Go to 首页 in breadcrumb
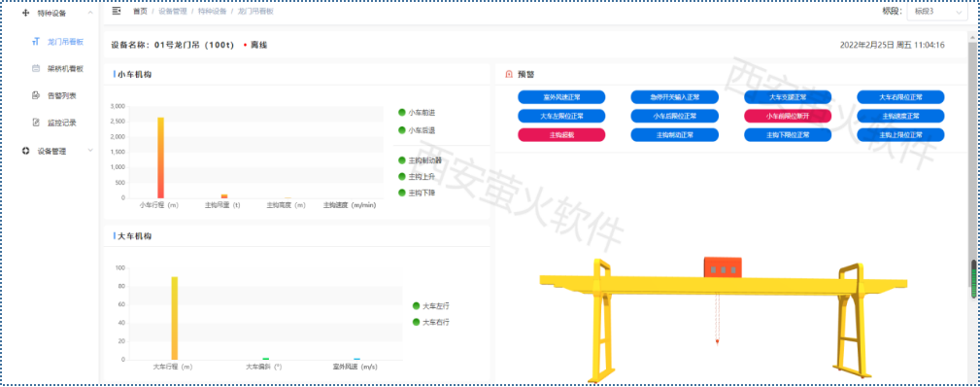This screenshot has width=980, height=387. tap(141, 12)
